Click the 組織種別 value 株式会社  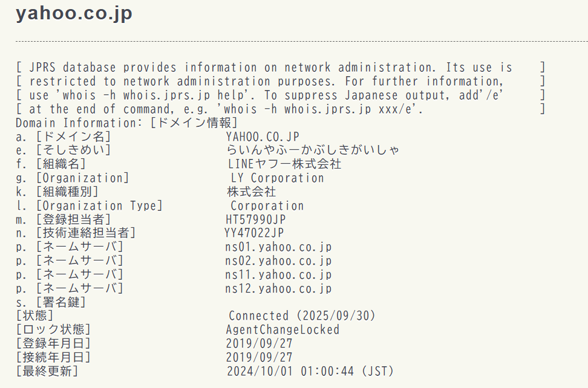point(251,192)
